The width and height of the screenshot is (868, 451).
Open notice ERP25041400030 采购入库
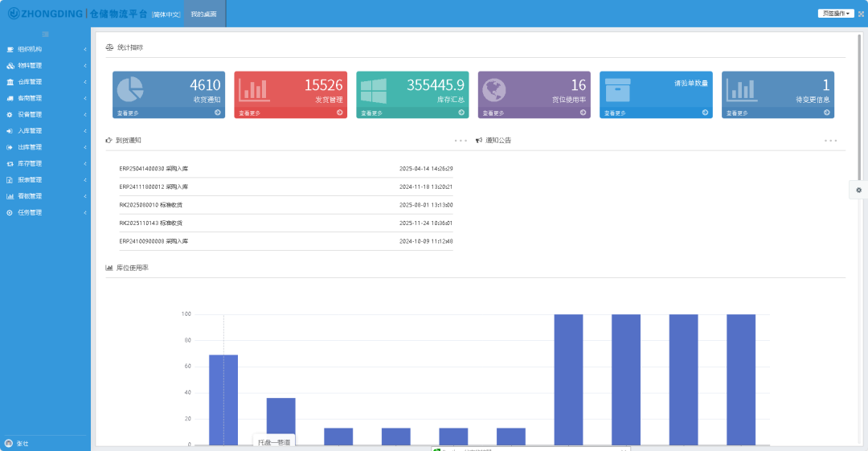(153, 169)
